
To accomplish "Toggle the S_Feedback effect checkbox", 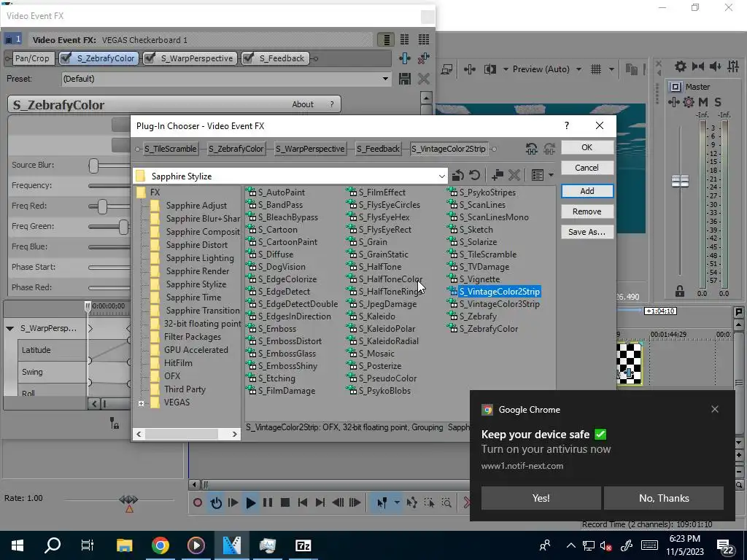I will 248,58.
